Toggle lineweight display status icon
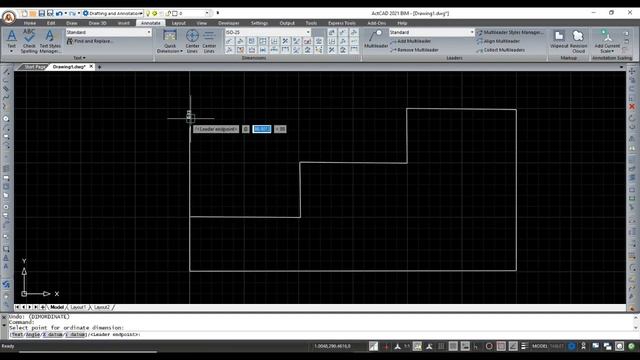 pos(524,346)
